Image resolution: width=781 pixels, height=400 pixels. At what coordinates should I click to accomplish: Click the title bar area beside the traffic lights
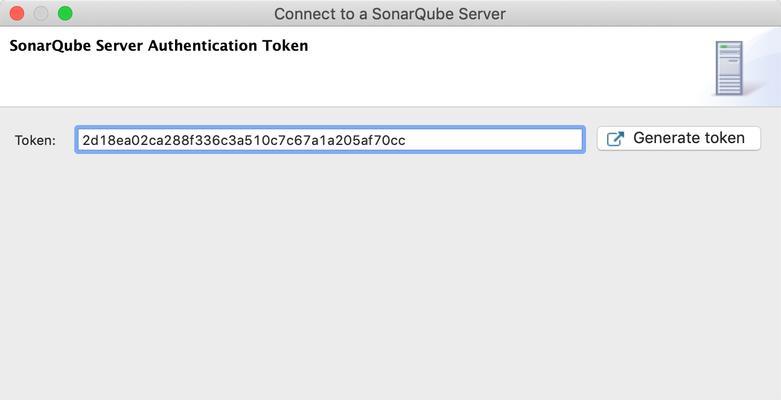[x=169, y=13]
